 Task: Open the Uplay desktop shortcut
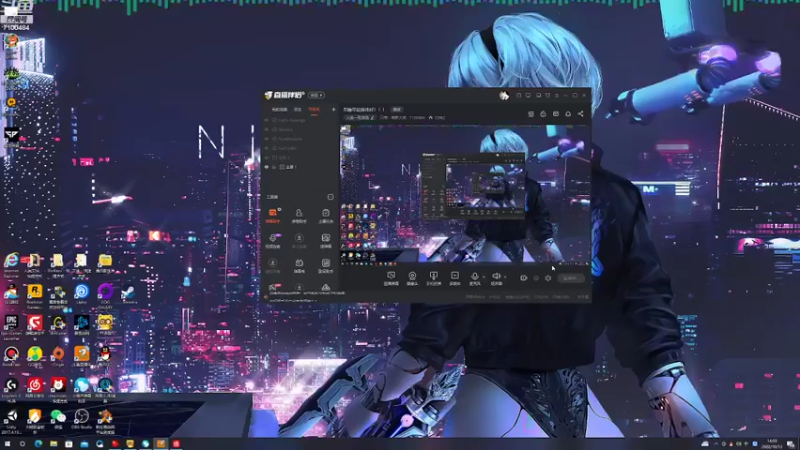(82, 294)
